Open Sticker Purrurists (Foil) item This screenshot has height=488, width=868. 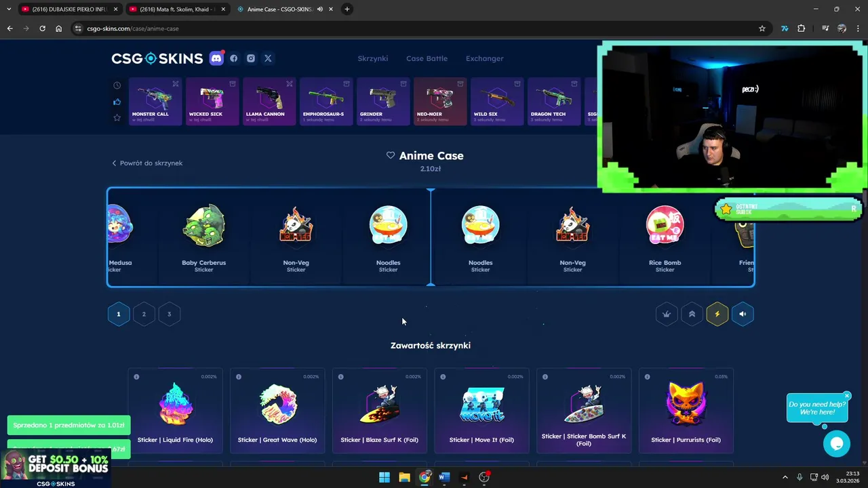(686, 411)
